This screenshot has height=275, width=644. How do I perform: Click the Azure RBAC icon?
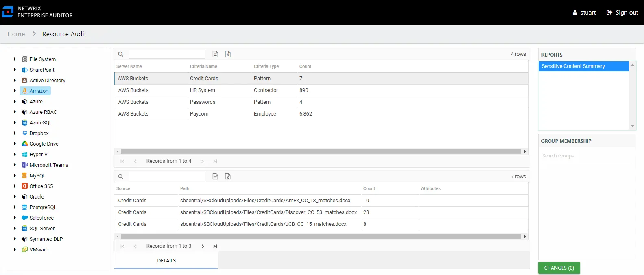click(25, 112)
